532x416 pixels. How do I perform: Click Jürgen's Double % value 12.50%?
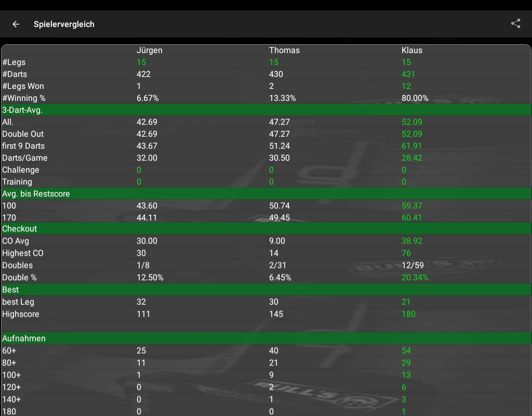click(x=150, y=278)
